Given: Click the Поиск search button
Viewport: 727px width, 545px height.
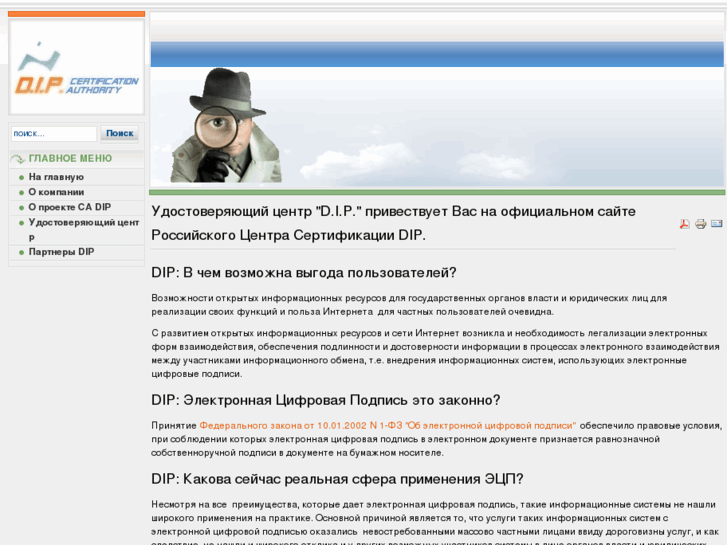Looking at the screenshot, I should 120,134.
